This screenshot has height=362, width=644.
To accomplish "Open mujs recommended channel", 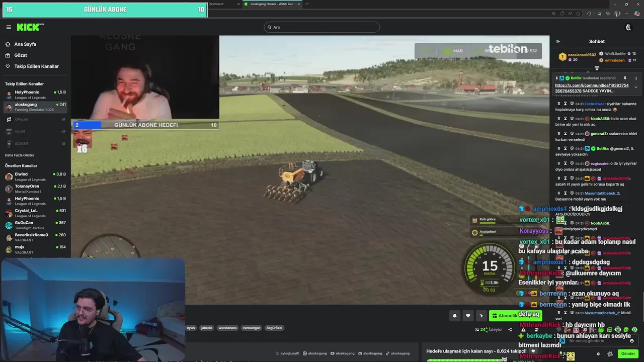I will (x=35, y=249).
